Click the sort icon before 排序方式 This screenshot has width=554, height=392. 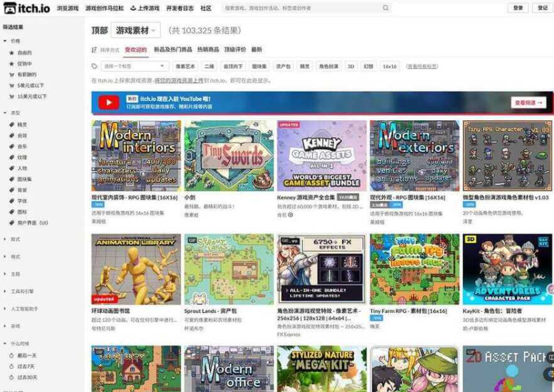(x=94, y=50)
